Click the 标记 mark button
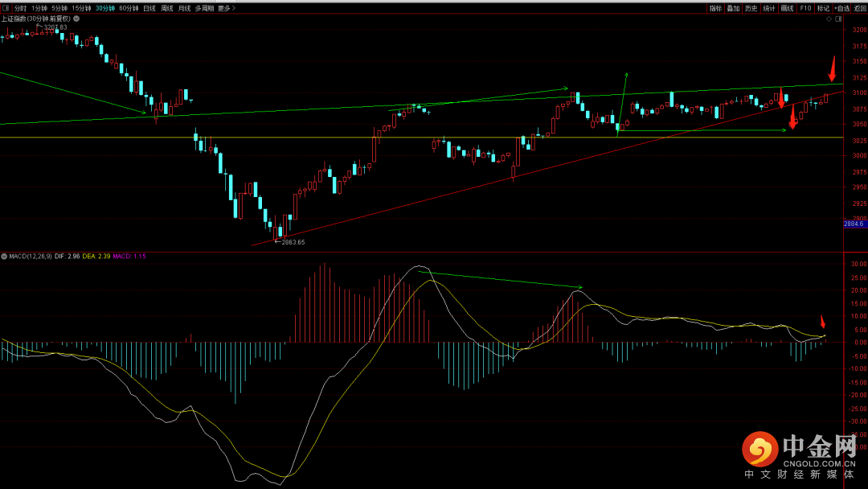This screenshot has width=868, height=489. coord(823,8)
